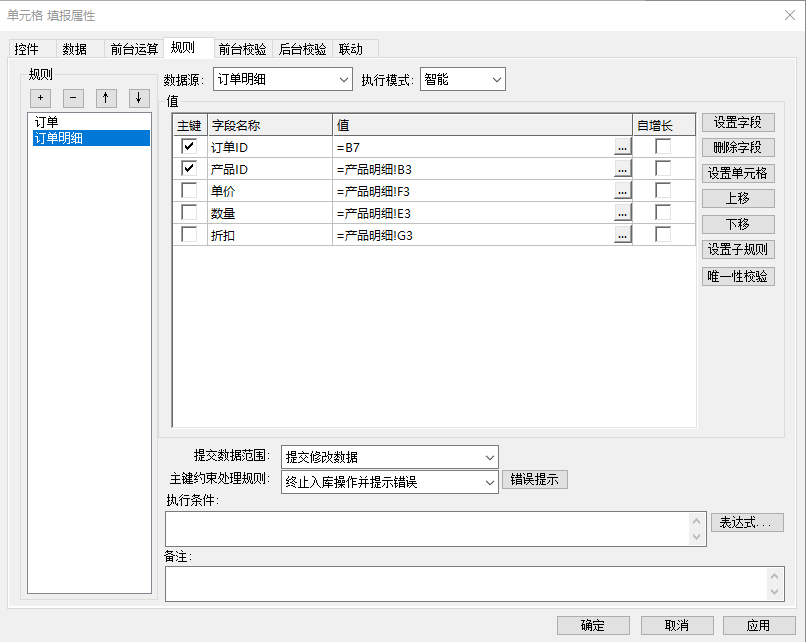Open the 数据源 dropdown
Screen dimensions: 806x642
(283, 79)
